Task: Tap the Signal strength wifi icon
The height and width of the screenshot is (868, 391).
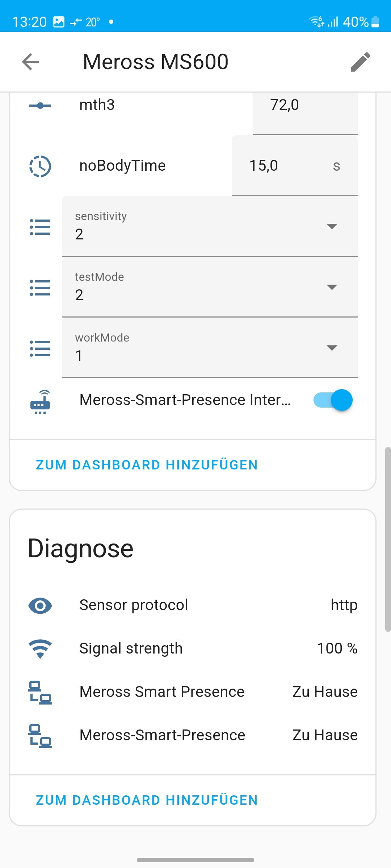Action: click(x=40, y=649)
